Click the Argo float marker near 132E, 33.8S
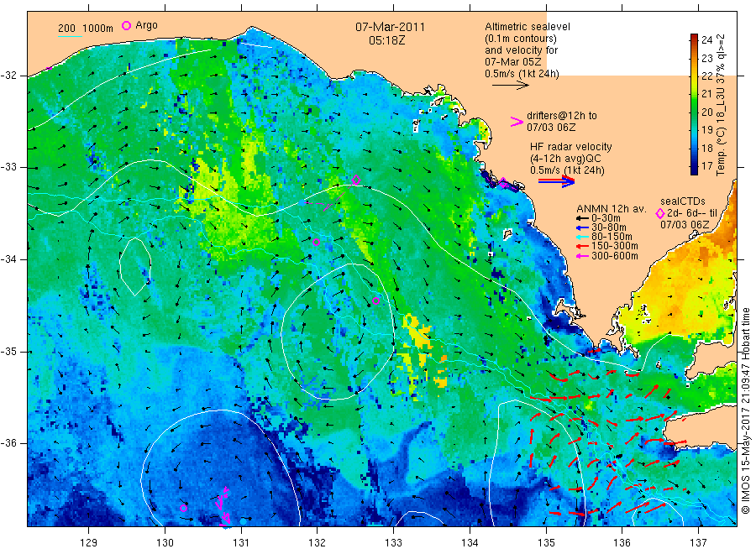This screenshot has height=554, width=756. (x=316, y=243)
